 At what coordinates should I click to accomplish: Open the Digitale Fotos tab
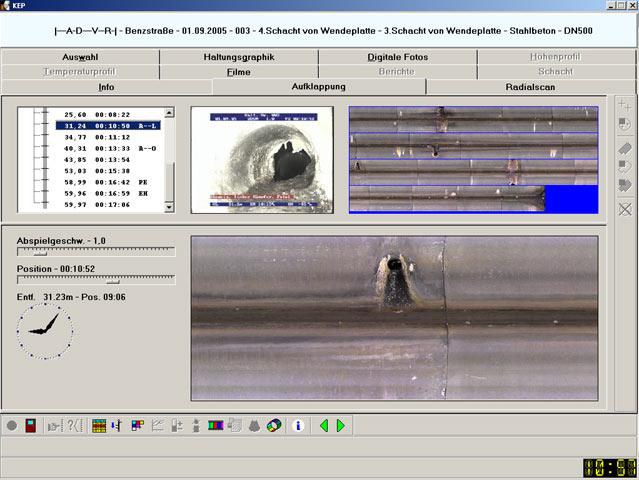(397, 57)
